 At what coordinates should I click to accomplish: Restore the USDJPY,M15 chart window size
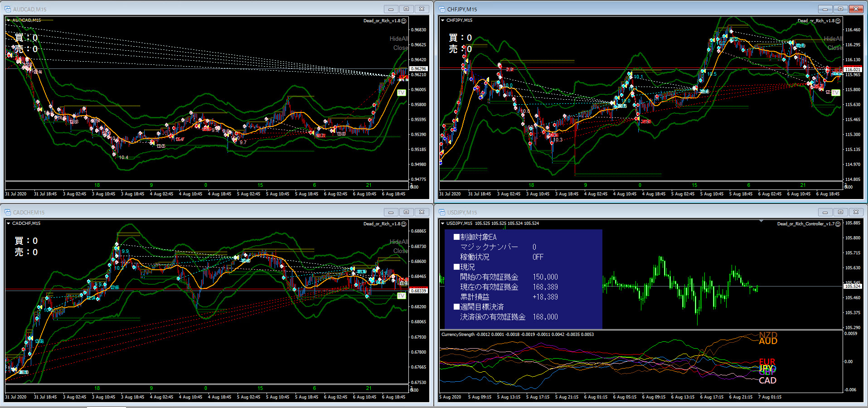840,212
